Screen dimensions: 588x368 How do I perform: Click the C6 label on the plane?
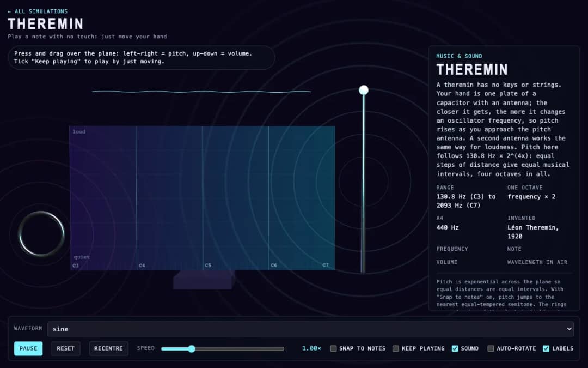pos(274,265)
